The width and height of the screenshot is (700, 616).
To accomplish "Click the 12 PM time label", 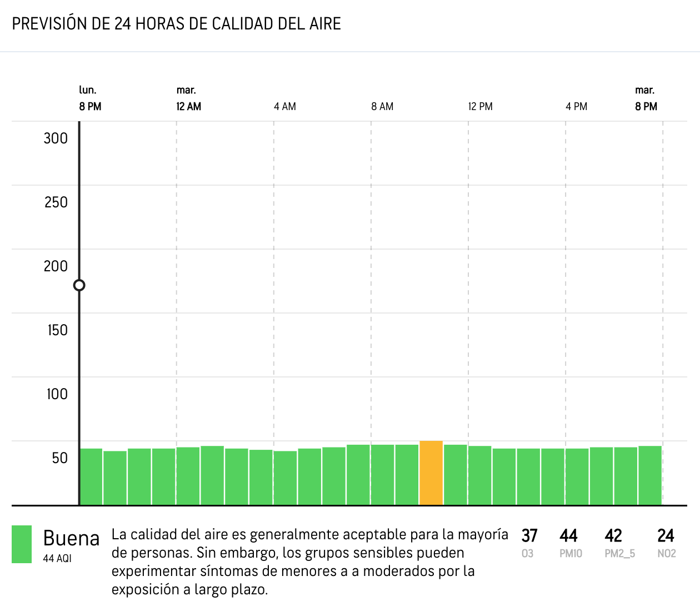I will (x=480, y=106).
